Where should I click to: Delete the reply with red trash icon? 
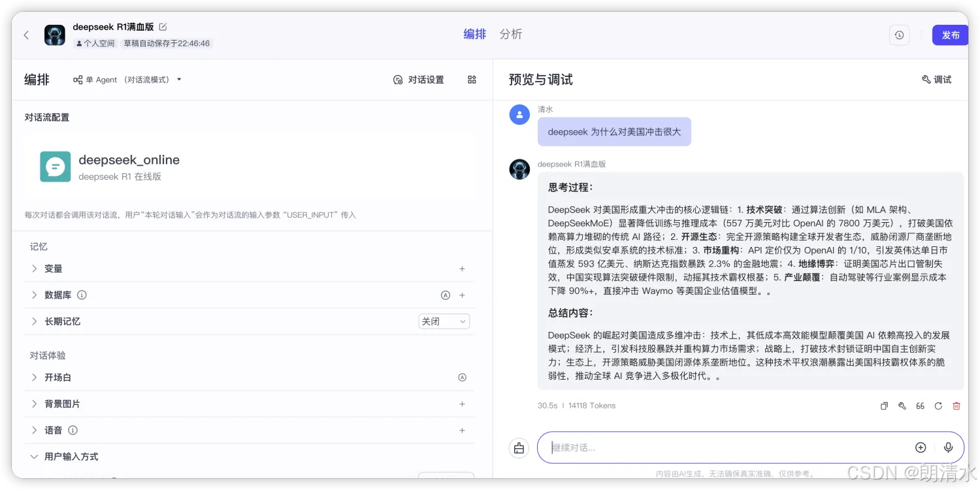click(956, 406)
